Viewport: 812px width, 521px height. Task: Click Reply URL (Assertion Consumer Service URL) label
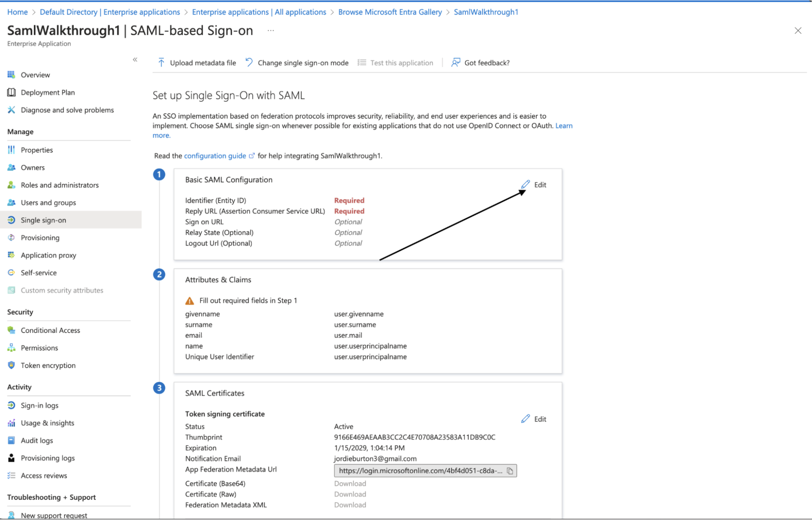[x=255, y=212]
